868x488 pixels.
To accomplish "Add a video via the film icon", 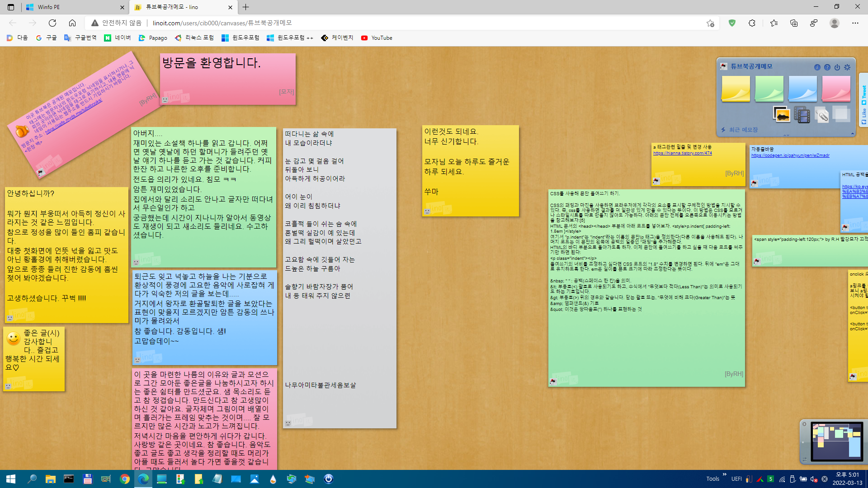I will (802, 114).
